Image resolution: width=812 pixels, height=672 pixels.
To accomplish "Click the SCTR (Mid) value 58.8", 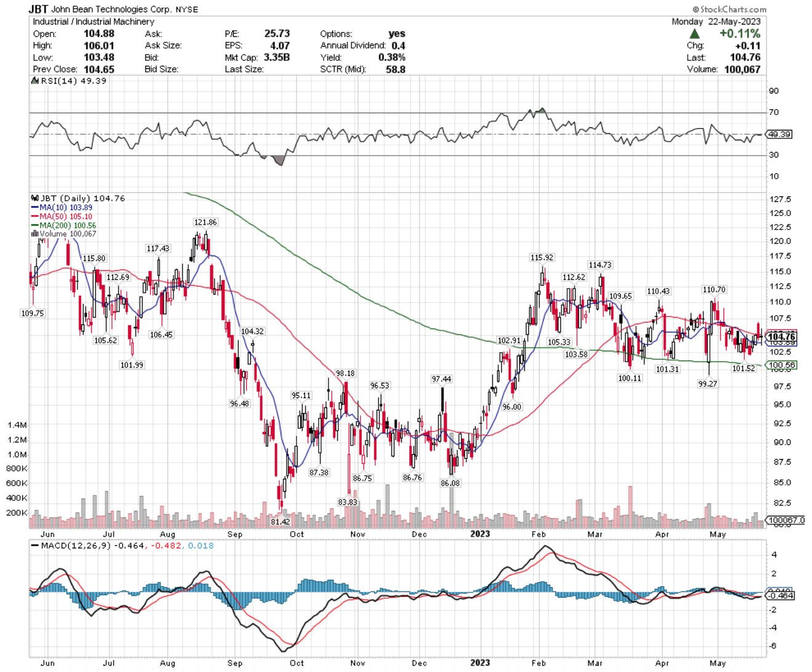I will 395,69.
